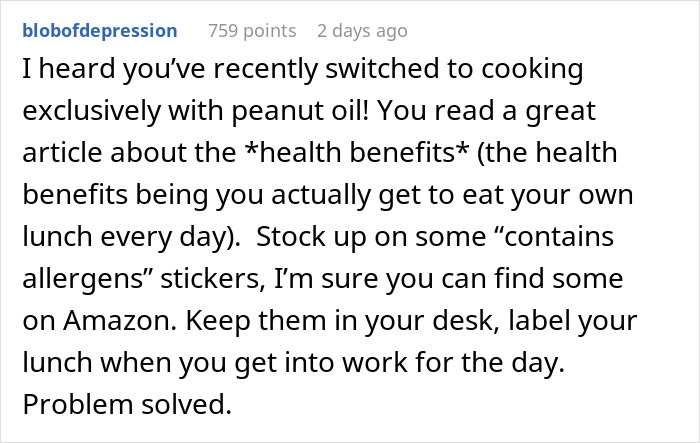Click the '759 points' score text

click(251, 31)
